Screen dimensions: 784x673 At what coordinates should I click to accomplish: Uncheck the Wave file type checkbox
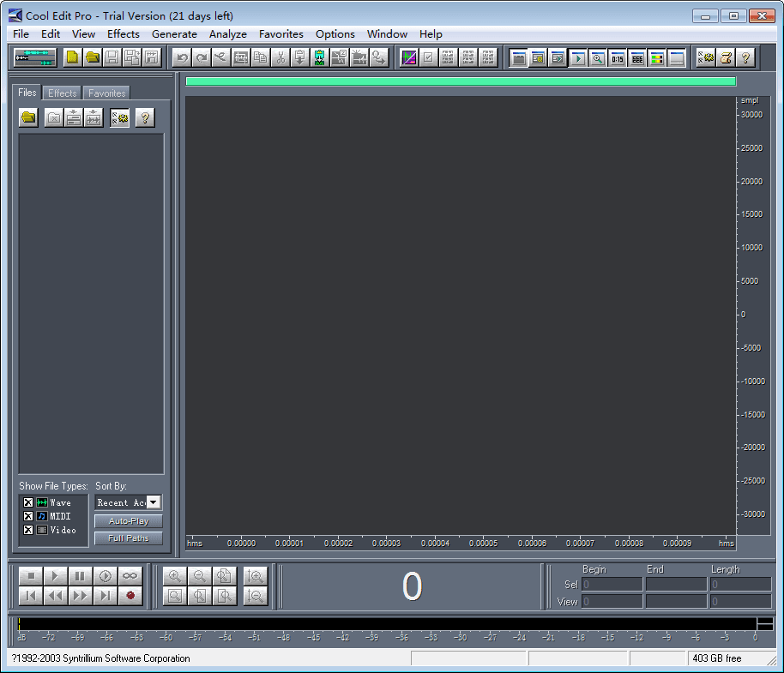click(x=28, y=502)
